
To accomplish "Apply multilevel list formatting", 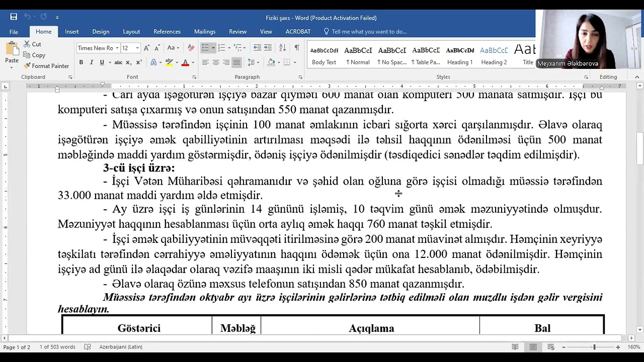I will (238, 48).
